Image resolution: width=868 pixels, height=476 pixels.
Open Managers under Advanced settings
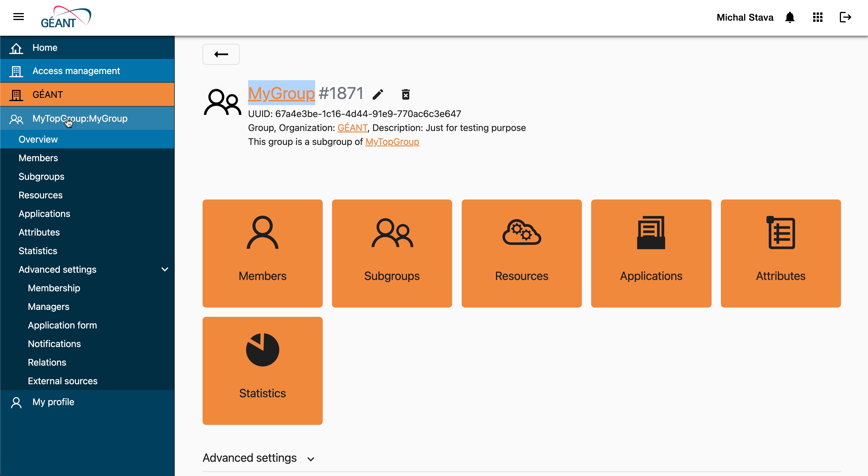tap(87, 306)
